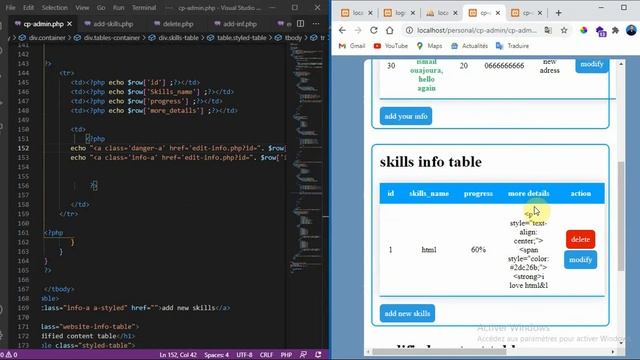Image resolution: width=640 pixels, height=360 pixels.
Task: Click the translate page icon in the address bar
Action: [x=548, y=30]
